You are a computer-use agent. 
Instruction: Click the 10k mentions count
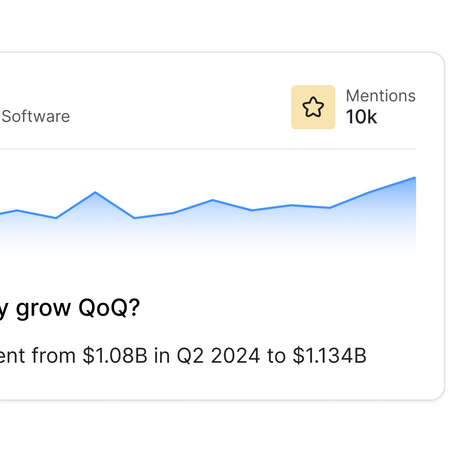point(361,117)
